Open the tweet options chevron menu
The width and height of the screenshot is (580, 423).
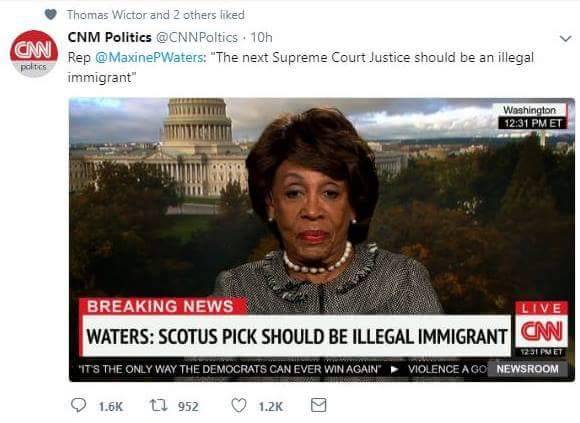(x=566, y=38)
